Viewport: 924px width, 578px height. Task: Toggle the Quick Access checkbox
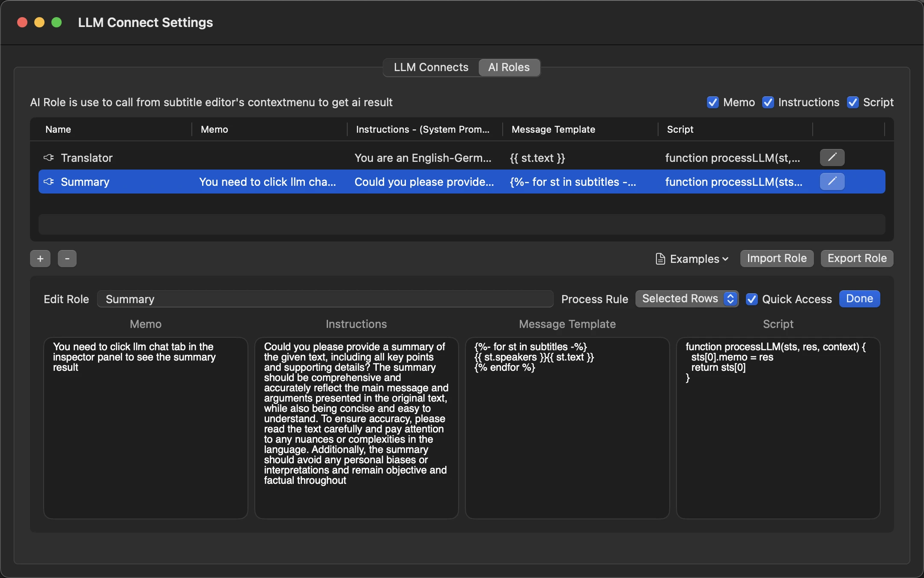pos(752,299)
